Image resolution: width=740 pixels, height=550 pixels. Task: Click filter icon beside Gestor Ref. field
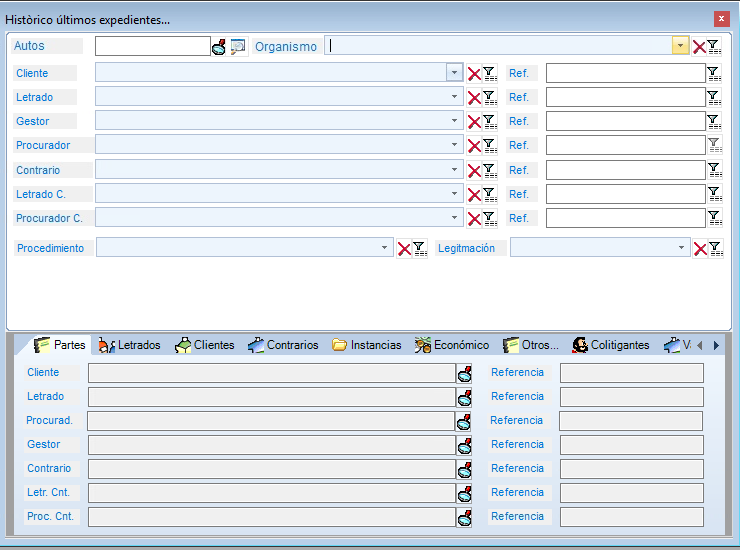point(713,121)
